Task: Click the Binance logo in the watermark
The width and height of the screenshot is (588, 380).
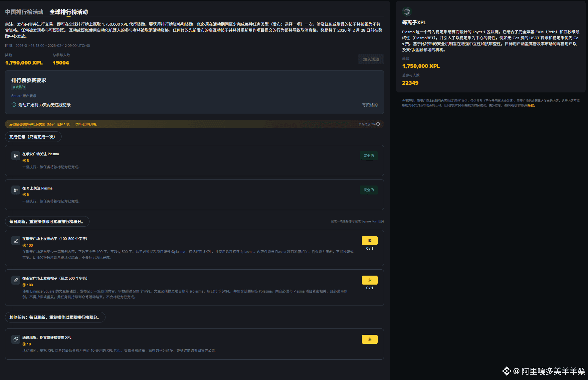Action: click(506, 371)
